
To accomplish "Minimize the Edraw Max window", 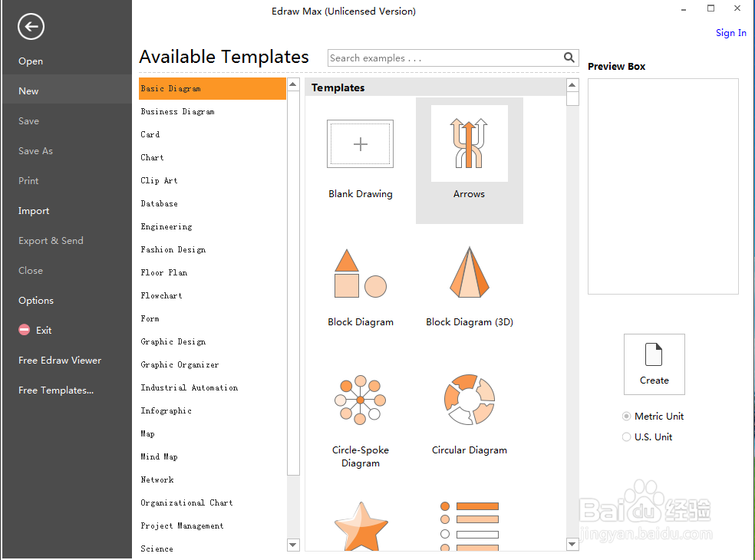I will (684, 10).
